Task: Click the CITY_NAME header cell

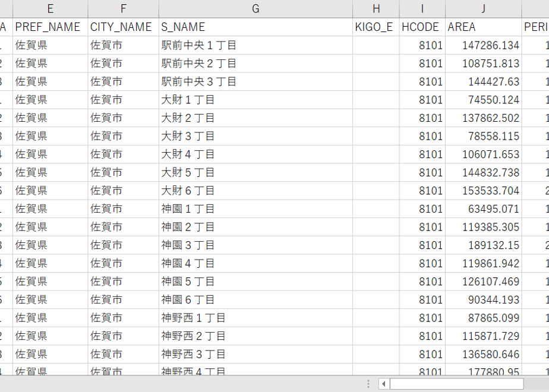Action: tap(123, 27)
